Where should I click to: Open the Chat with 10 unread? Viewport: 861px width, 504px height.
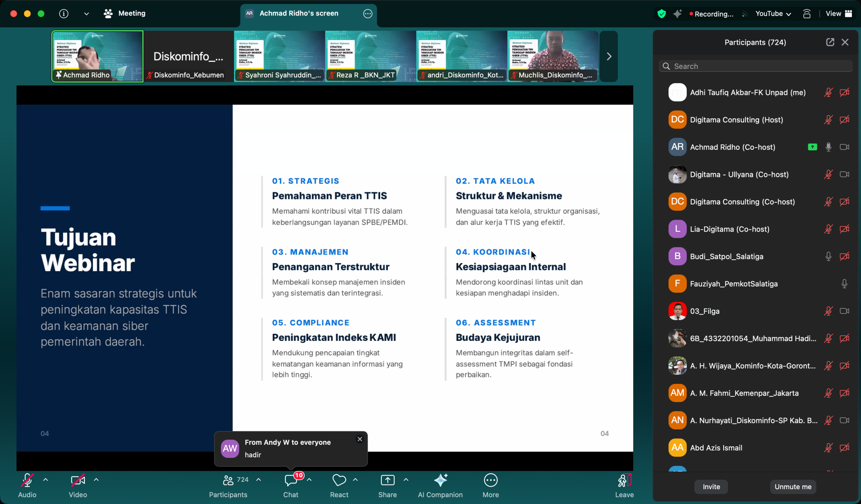point(291,480)
